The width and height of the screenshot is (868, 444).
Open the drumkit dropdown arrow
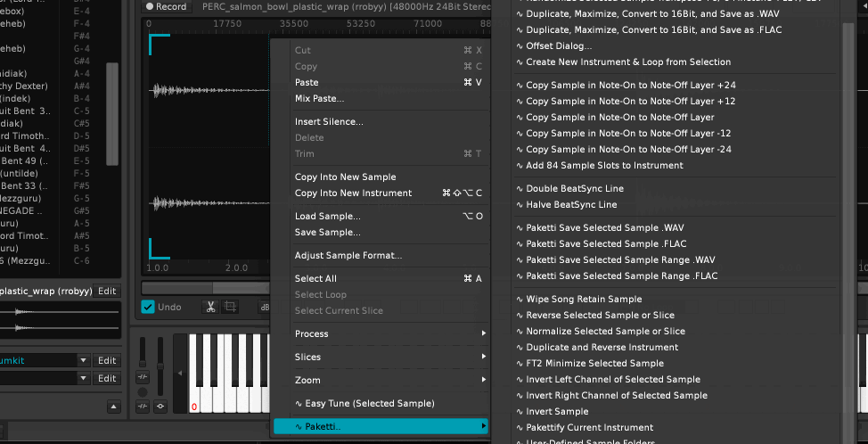(83, 360)
